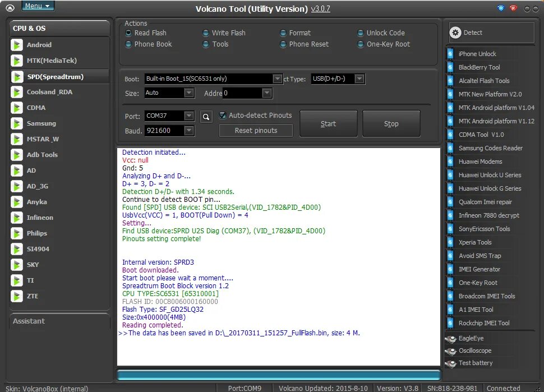
Task: Click the Stop button
Action: click(391, 124)
